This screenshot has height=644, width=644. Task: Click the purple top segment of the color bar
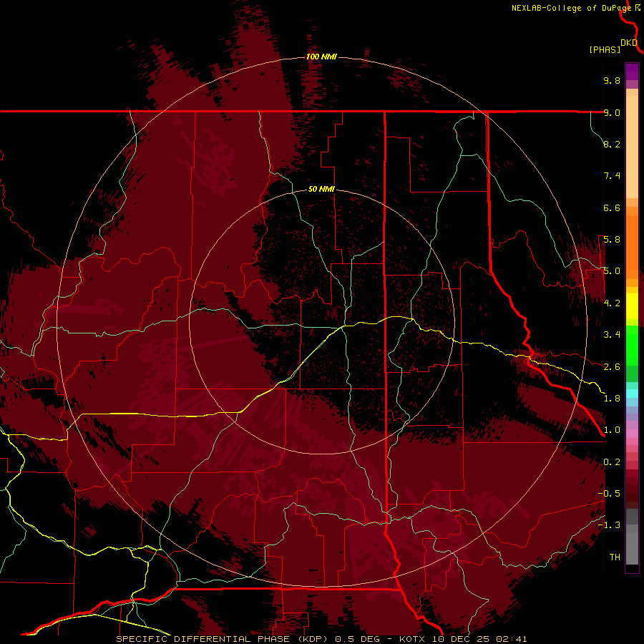(x=632, y=72)
